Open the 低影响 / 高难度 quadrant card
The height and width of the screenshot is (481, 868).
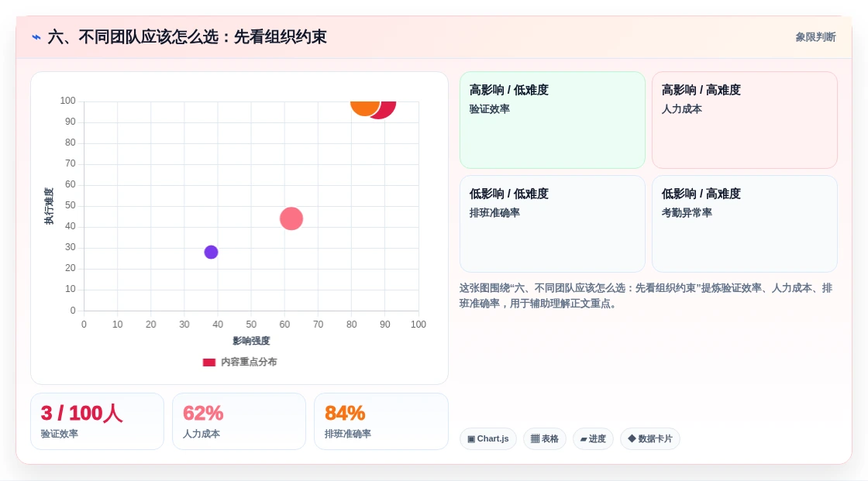coord(745,224)
